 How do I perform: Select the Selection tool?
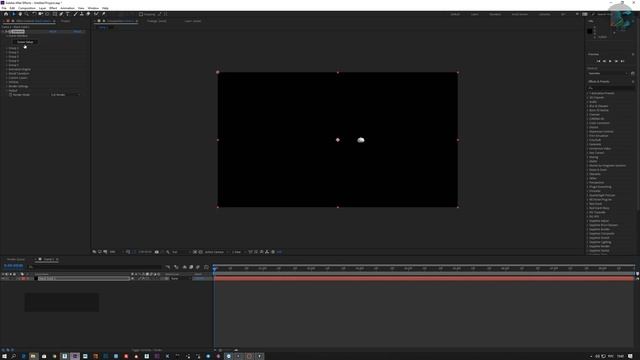click(x=13, y=14)
